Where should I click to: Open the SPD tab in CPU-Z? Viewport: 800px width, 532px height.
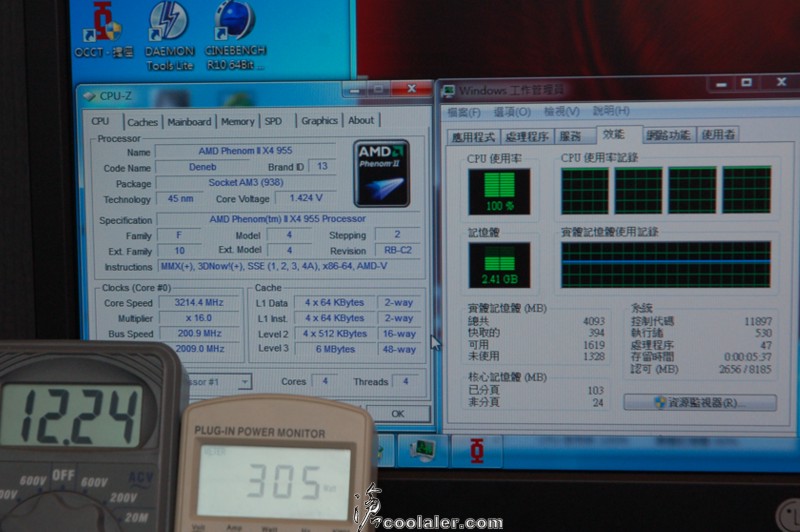coord(273,121)
